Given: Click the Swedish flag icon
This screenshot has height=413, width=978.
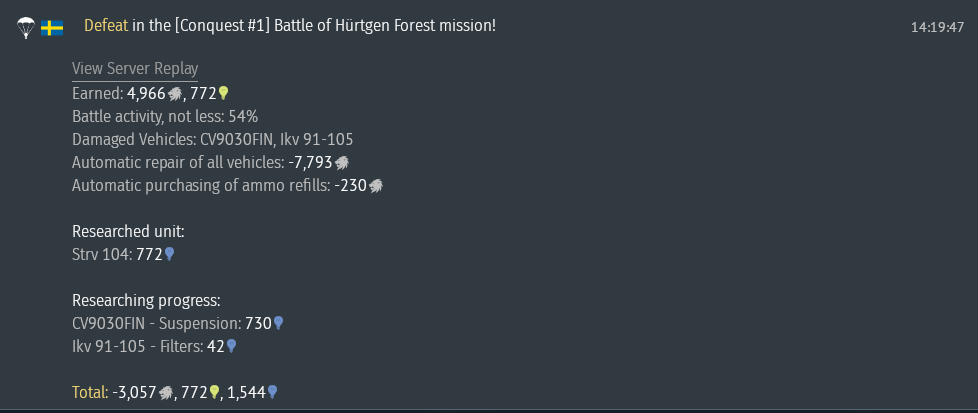Looking at the screenshot, I should click(52, 28).
